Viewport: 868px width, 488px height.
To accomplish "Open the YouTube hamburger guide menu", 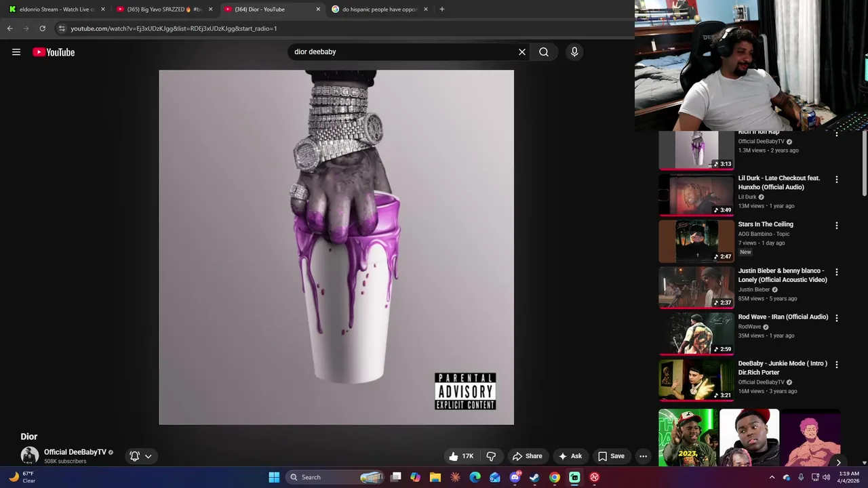I will click(x=16, y=52).
